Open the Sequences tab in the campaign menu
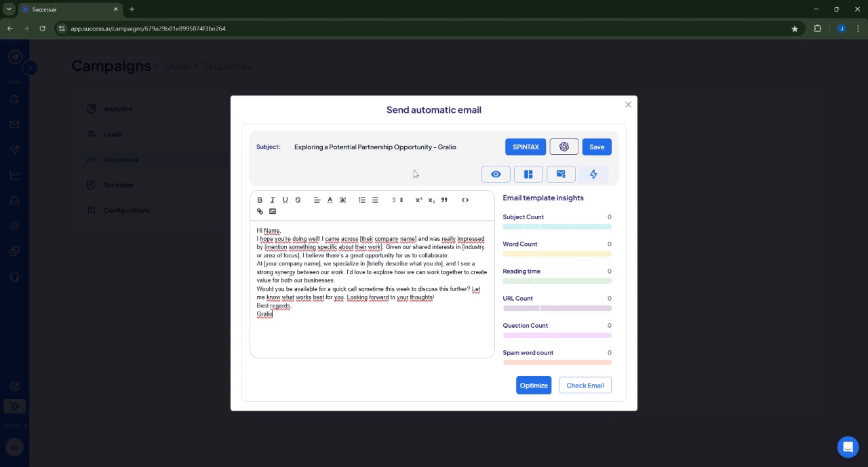868x467 pixels. coord(121,160)
